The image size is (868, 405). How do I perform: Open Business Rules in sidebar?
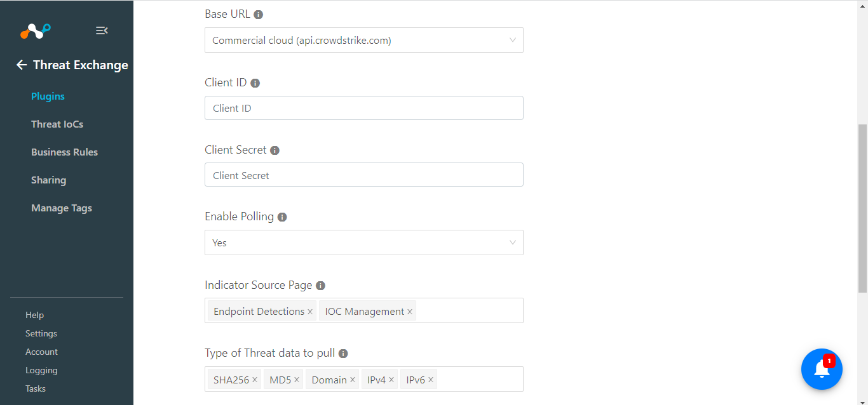click(x=64, y=152)
